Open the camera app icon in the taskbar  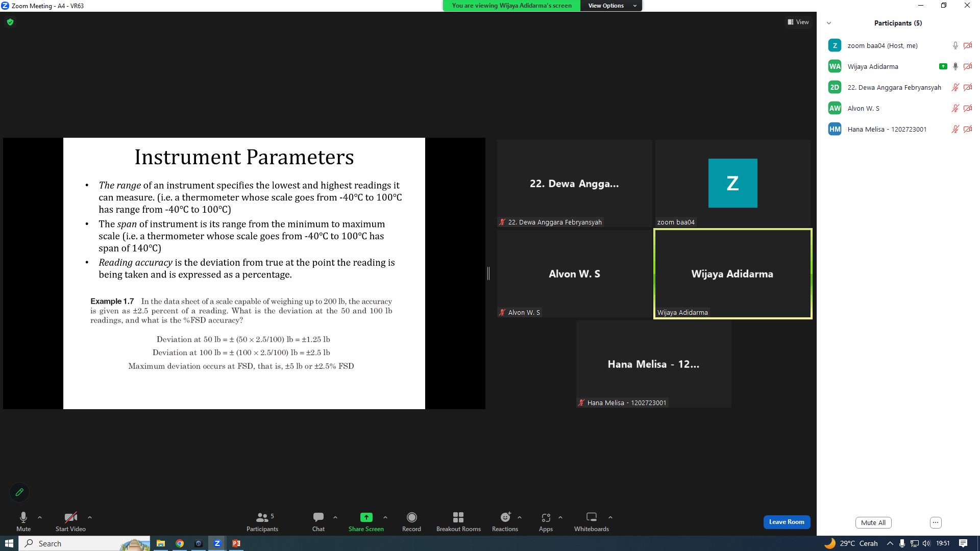tap(199, 543)
